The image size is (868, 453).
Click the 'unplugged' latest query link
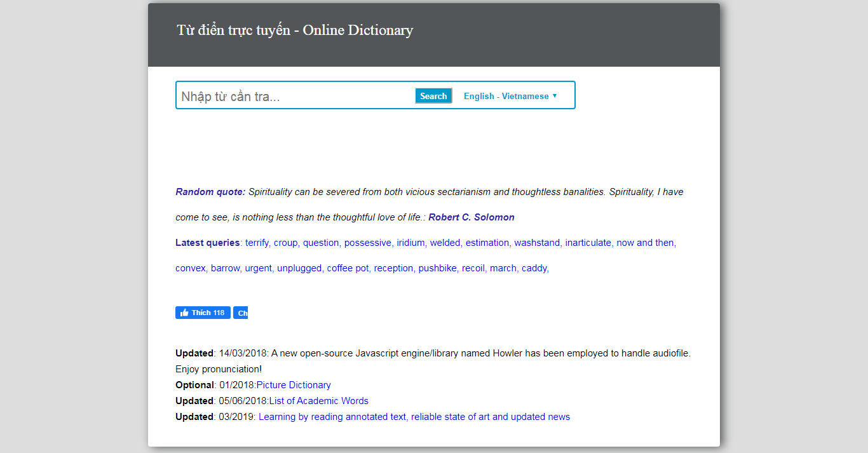coord(299,268)
